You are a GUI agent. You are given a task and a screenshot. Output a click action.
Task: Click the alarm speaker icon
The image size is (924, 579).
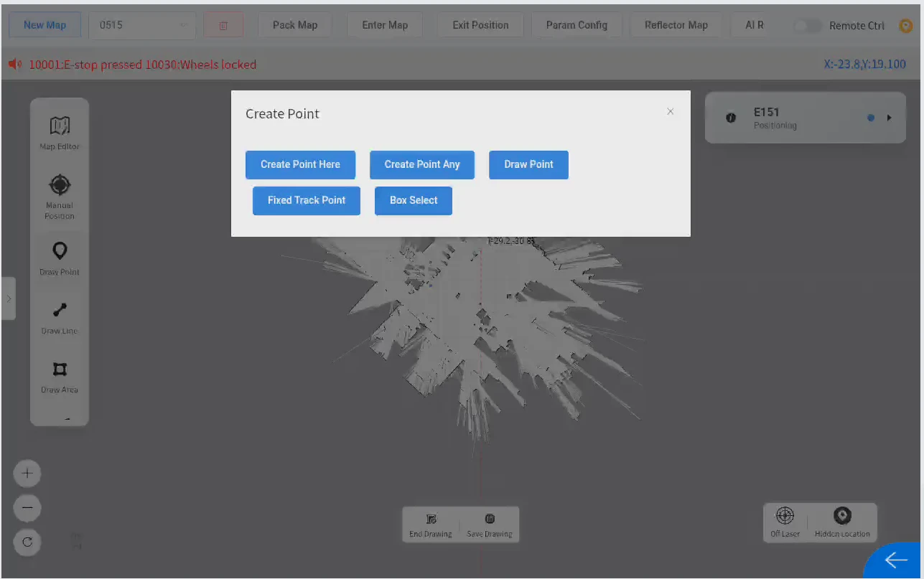click(15, 65)
